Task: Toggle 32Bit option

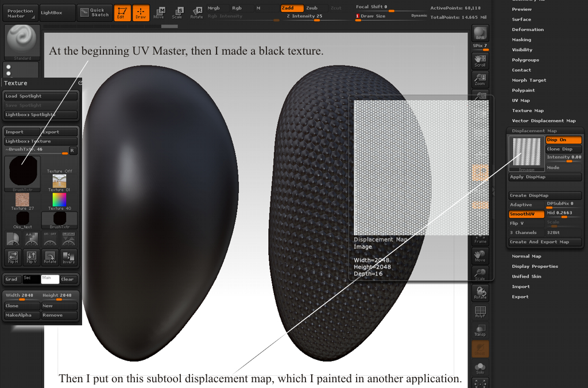Action: 564,233
